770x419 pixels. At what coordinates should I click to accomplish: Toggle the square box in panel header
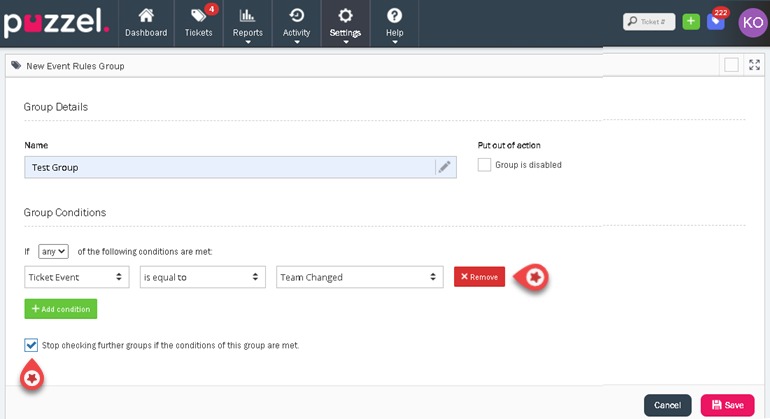pos(731,65)
